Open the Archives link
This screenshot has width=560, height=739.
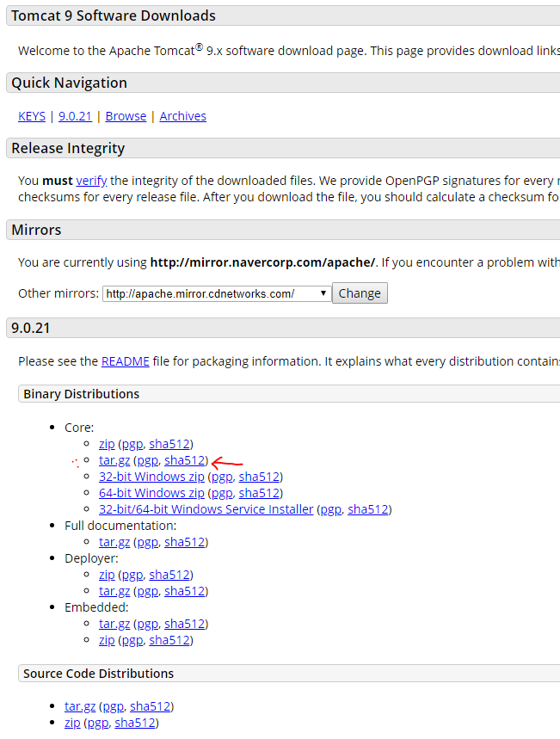(x=183, y=116)
